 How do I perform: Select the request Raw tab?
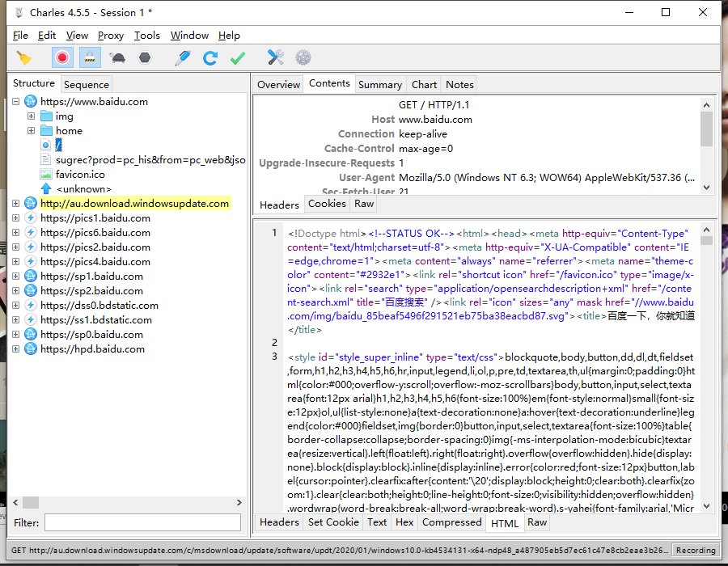[364, 204]
